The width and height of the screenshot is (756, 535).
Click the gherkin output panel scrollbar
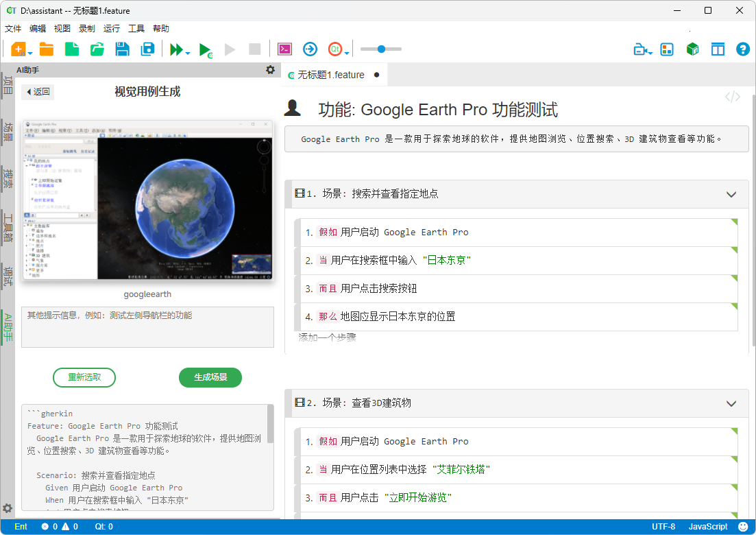(x=271, y=425)
